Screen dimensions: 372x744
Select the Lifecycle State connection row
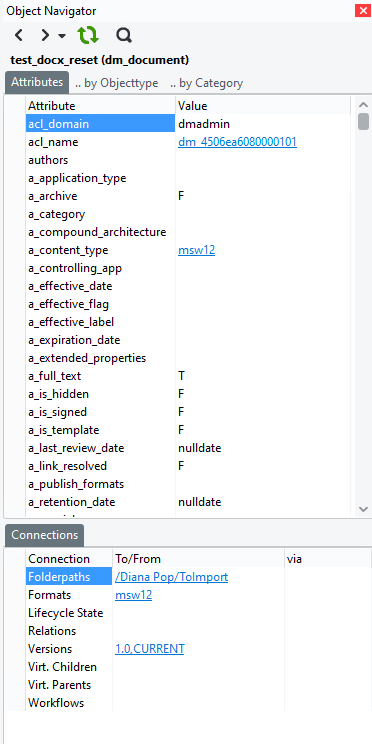pyautogui.click(x=198, y=613)
